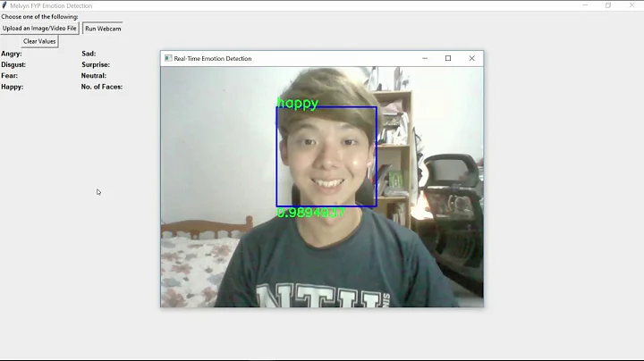The height and width of the screenshot is (361, 644).
Task: Start the Run Webcam button
Action: 103,29
